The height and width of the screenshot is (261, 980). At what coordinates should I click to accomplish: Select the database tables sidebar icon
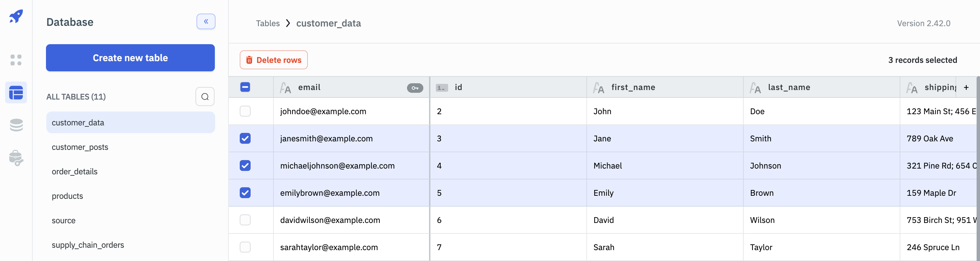[16, 93]
